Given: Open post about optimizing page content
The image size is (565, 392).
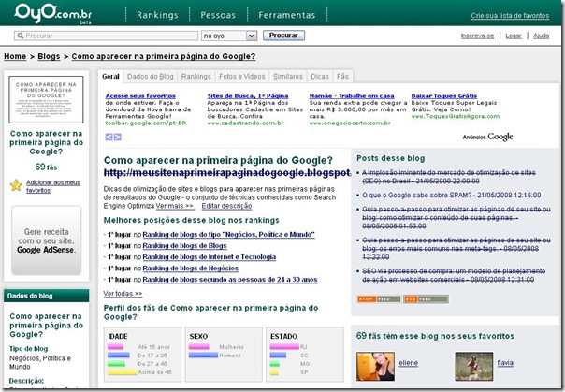Looking at the screenshot, I should [x=456, y=218].
